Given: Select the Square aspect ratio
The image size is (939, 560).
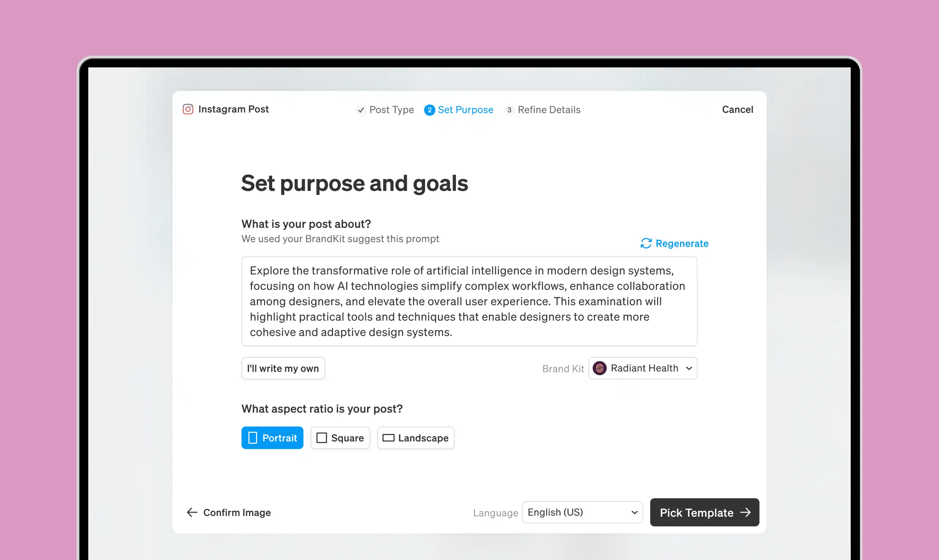Looking at the screenshot, I should [x=340, y=438].
